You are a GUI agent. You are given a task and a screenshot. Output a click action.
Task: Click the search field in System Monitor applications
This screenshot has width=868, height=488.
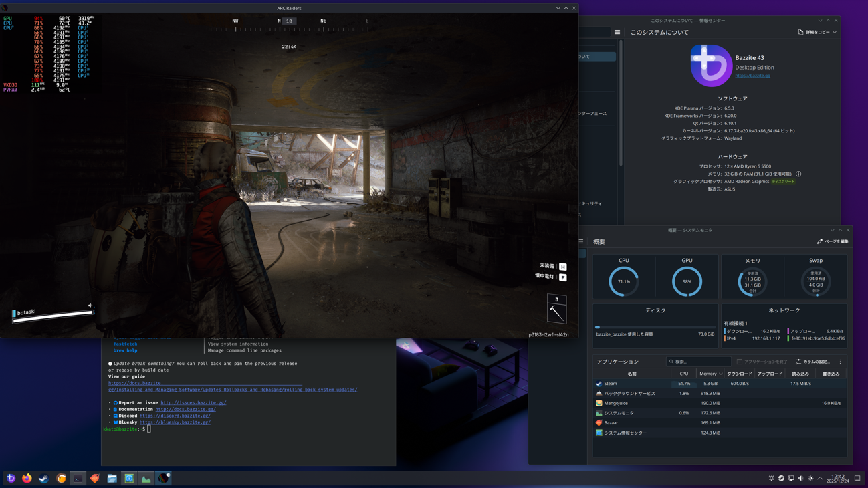click(698, 362)
